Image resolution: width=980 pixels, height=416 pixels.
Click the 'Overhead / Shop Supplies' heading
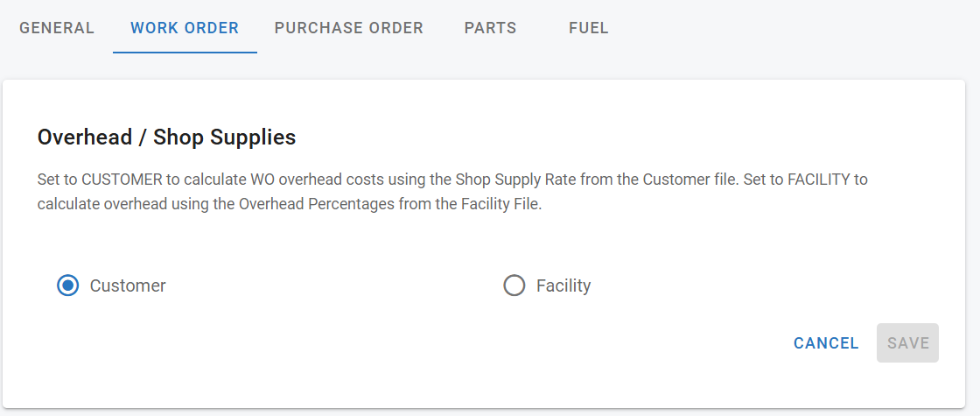click(166, 137)
